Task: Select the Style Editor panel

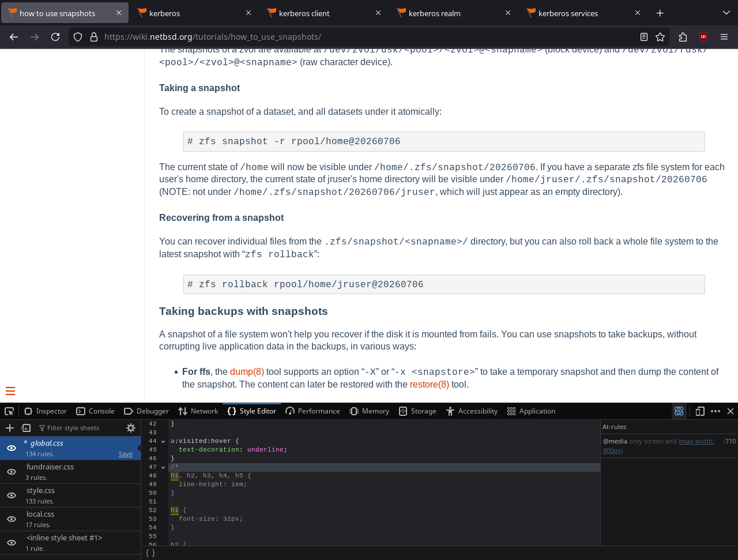Action: pyautogui.click(x=252, y=411)
